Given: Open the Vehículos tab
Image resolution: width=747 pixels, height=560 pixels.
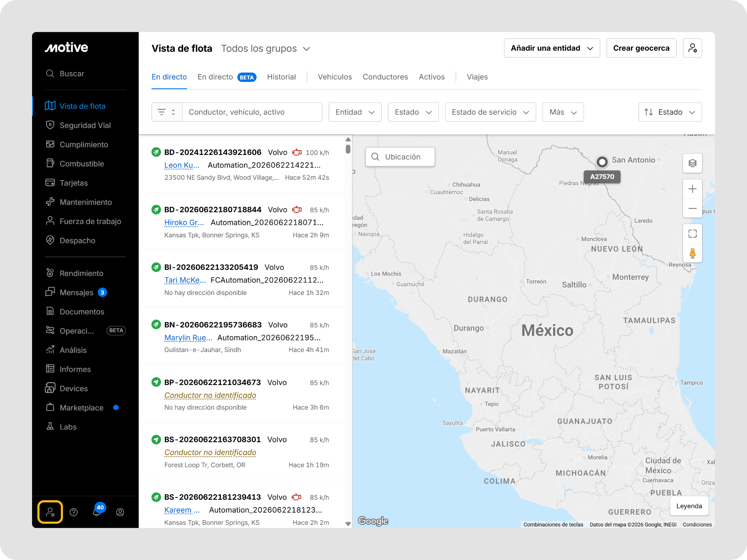Looking at the screenshot, I should 335,77.
